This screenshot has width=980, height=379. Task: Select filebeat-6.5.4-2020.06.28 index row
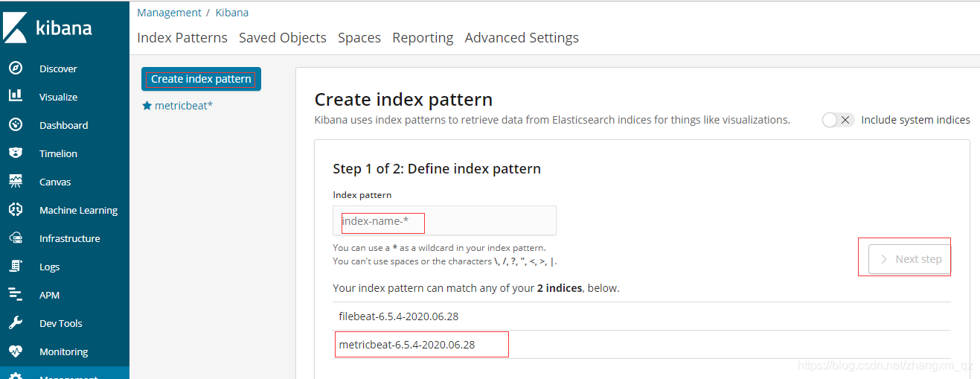click(x=641, y=316)
